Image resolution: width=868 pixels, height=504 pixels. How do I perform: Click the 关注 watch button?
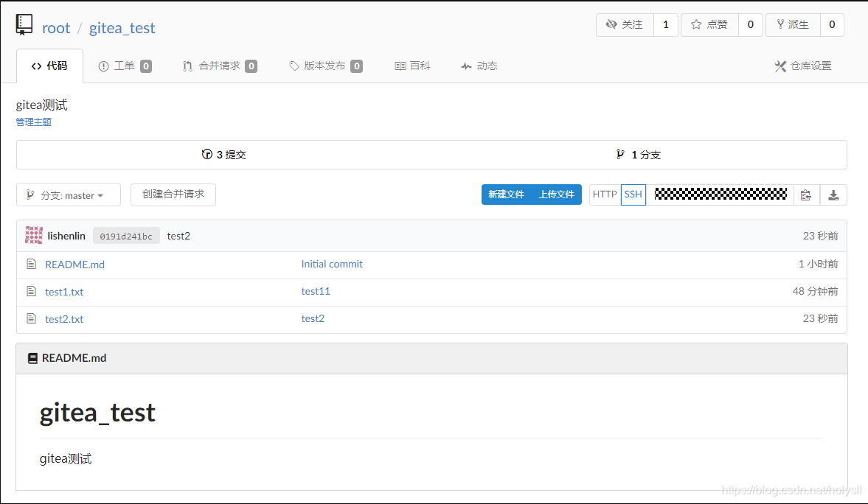(625, 24)
